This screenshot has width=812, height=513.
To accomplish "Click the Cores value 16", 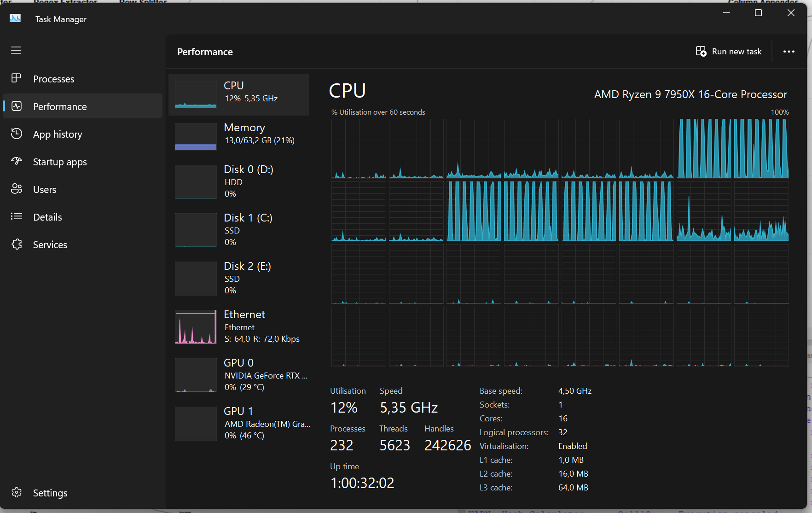I will point(563,419).
